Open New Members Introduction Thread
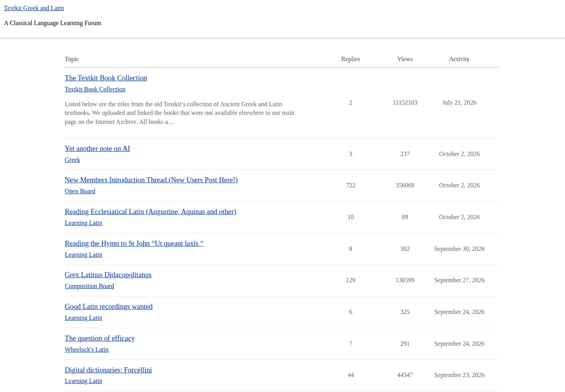This screenshot has width=565, height=392. [151, 180]
